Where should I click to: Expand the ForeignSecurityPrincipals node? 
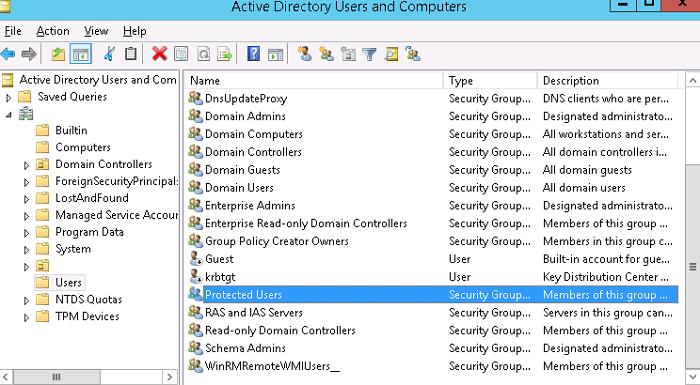point(26,183)
